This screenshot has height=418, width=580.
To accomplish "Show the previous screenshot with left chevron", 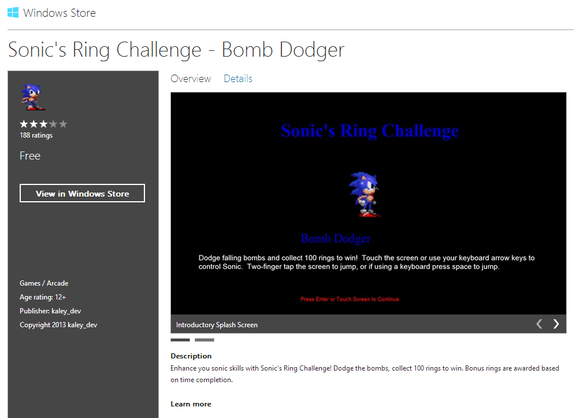I will point(539,324).
